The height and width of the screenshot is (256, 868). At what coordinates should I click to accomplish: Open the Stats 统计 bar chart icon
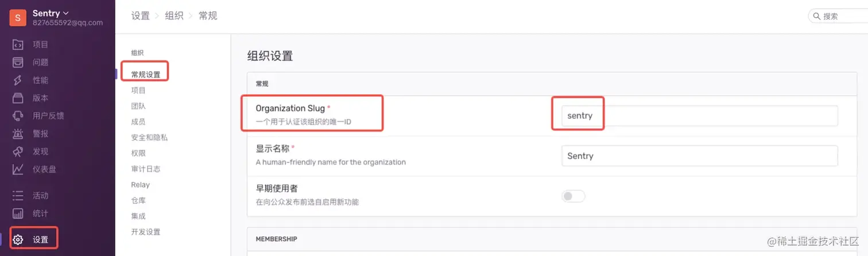coord(18,214)
